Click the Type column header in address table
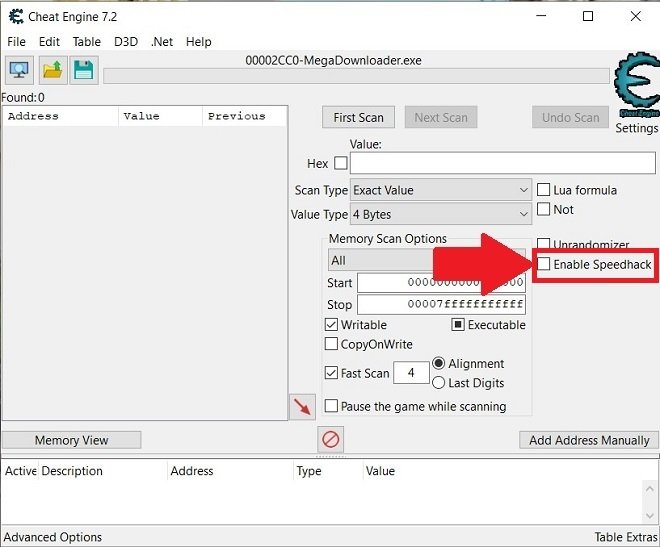This screenshot has width=660, height=547. point(327,471)
